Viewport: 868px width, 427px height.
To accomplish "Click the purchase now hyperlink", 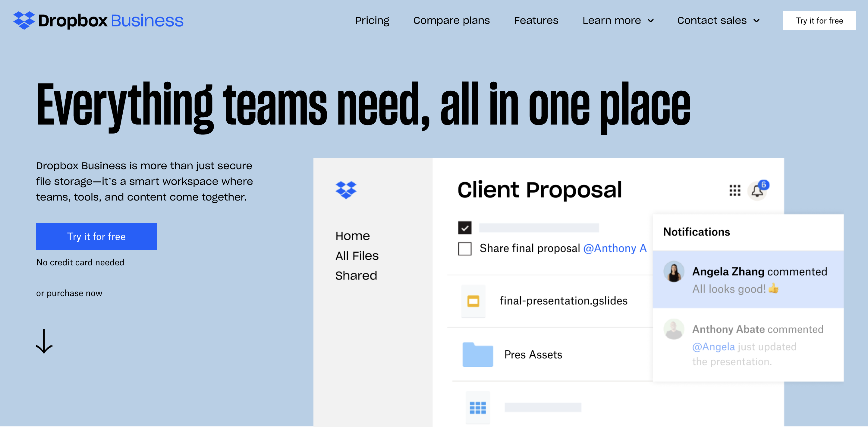I will click(75, 293).
